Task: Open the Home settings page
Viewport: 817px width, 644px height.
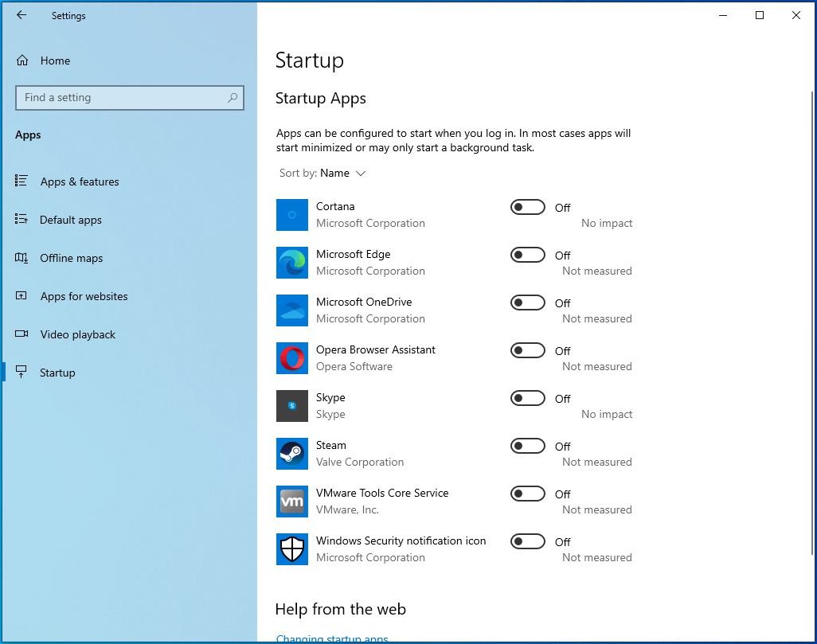Action: (54, 61)
